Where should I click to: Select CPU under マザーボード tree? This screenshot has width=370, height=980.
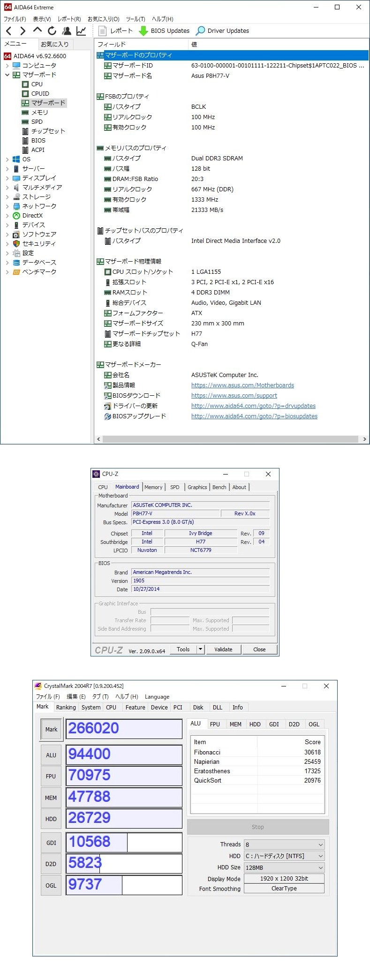(x=37, y=84)
